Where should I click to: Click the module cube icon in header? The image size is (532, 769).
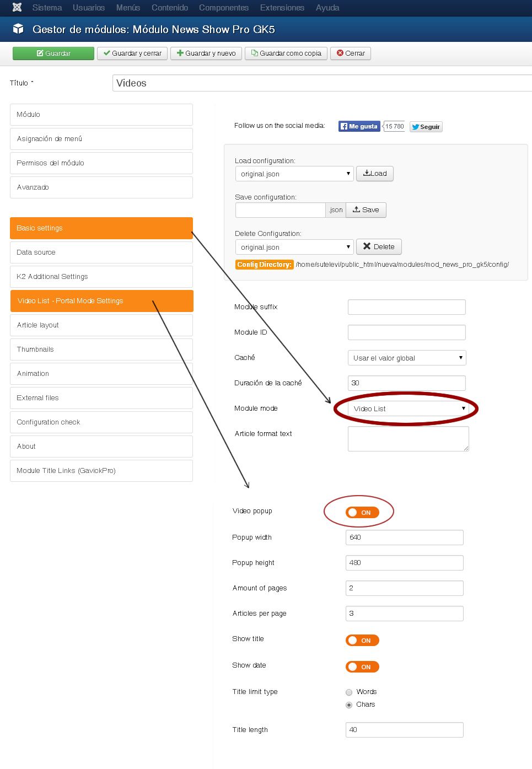(18, 29)
